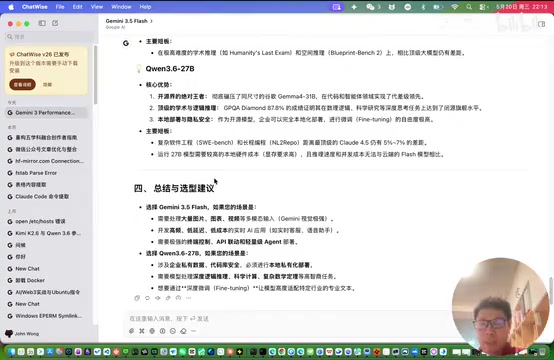
Task: Click the WeChat menu bar icon
Action: click(370, 7)
